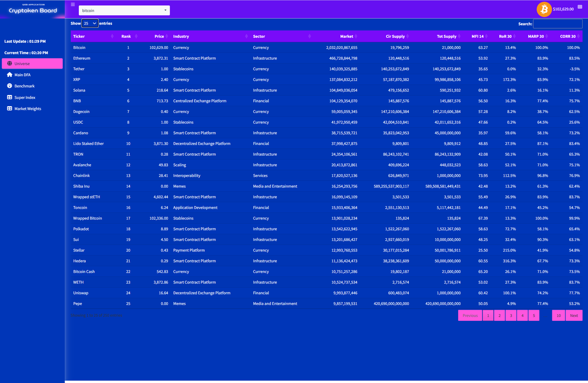
Task: Click the Next page button
Action: tap(574, 315)
